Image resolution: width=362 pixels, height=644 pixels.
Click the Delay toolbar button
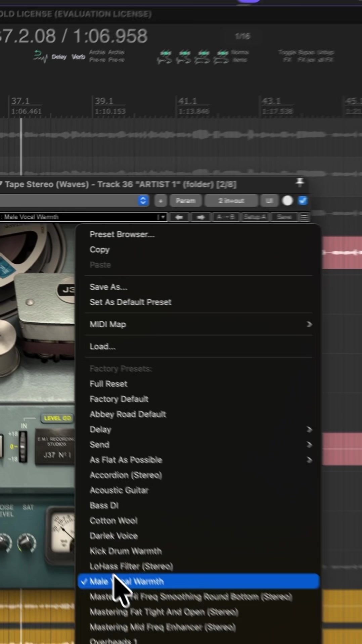[x=59, y=57]
